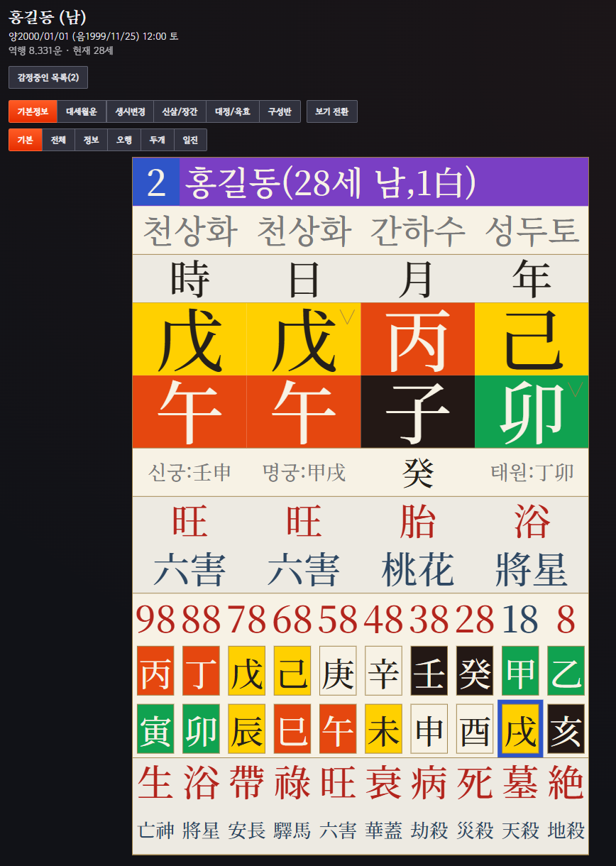
Task: Click daeun age 8
Action: pyautogui.click(x=566, y=620)
